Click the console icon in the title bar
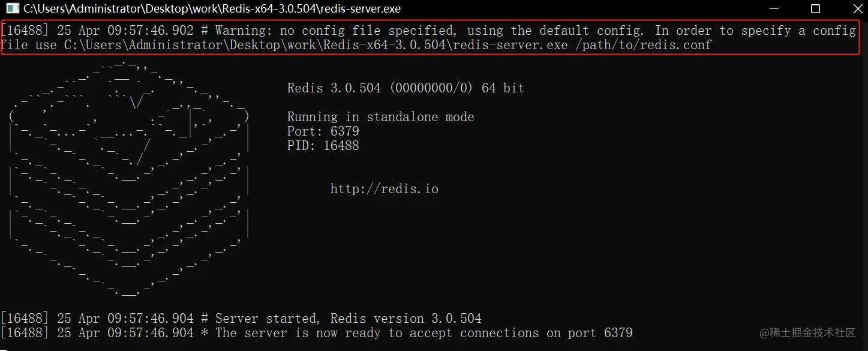 pyautogui.click(x=12, y=9)
